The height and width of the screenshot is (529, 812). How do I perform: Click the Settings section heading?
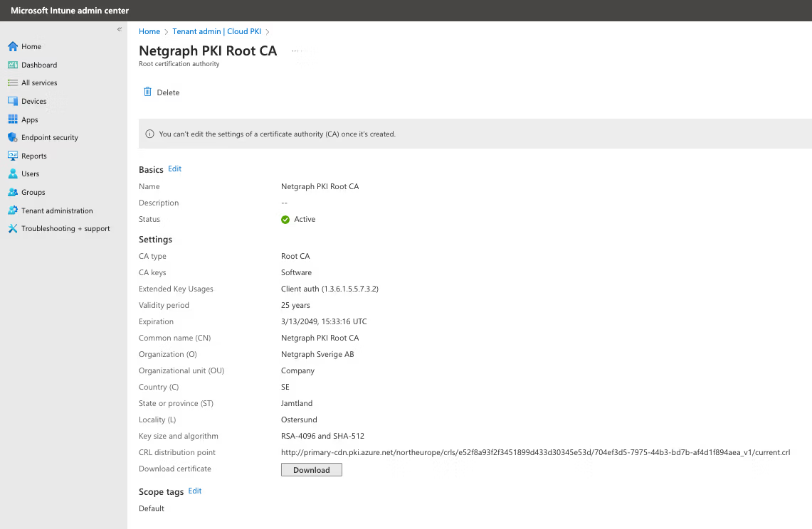[x=155, y=239]
